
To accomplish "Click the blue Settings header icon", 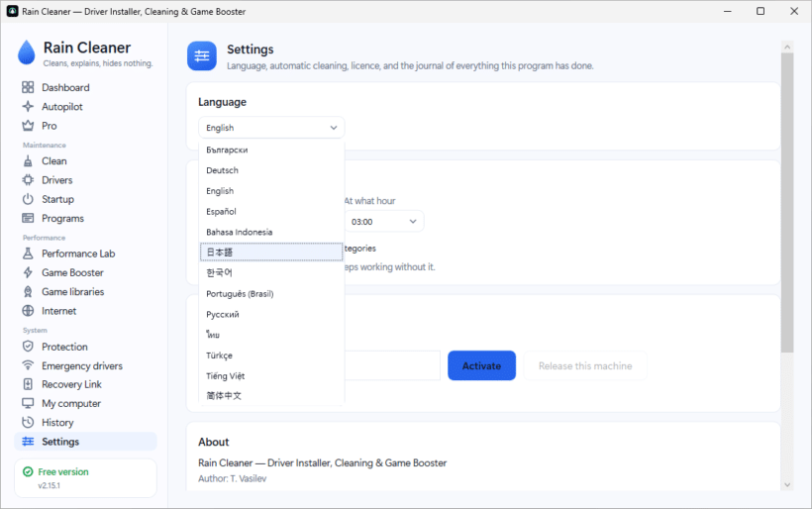I will pos(202,55).
